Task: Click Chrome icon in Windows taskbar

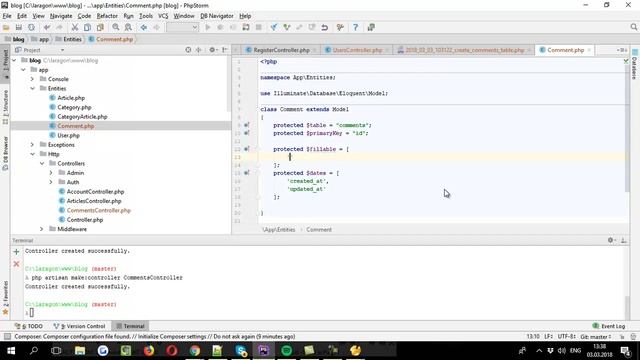Action: coord(195,350)
